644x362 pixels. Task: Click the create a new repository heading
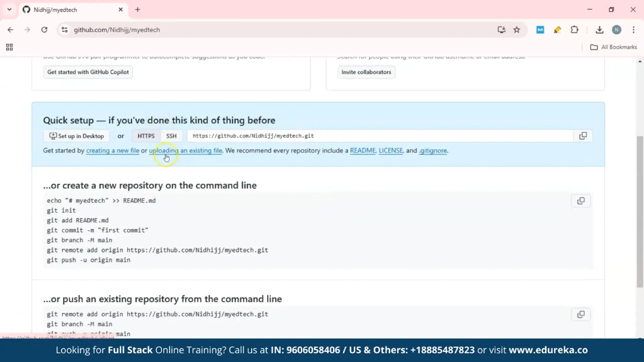point(150,185)
